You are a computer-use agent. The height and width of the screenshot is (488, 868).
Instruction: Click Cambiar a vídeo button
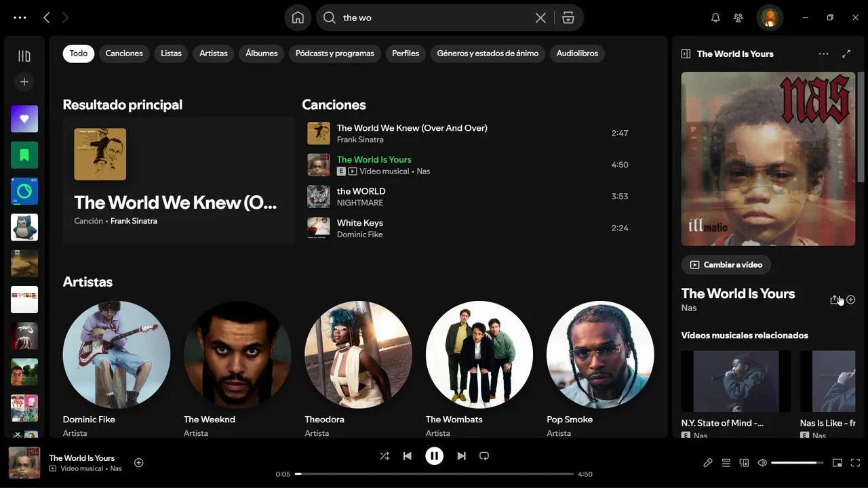726,265
